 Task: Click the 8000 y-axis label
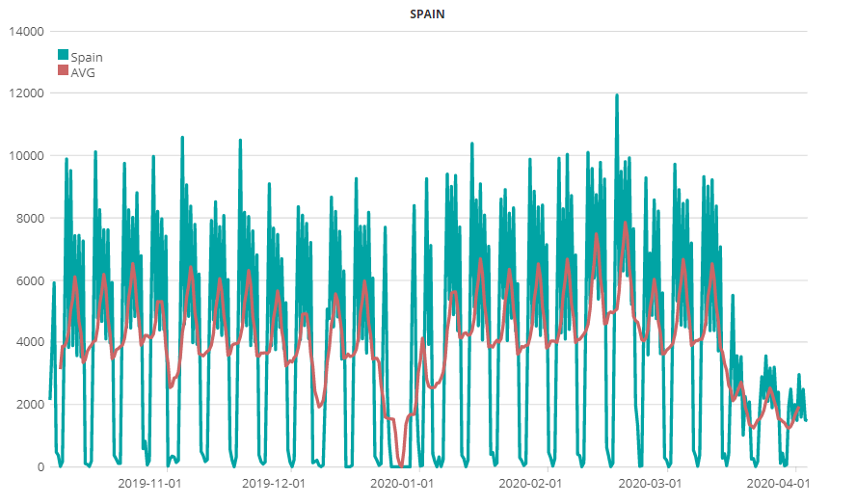coord(30,219)
